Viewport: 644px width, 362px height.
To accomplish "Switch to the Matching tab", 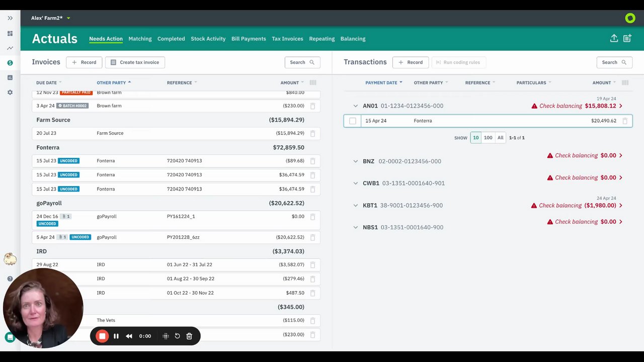I will pyautogui.click(x=140, y=39).
